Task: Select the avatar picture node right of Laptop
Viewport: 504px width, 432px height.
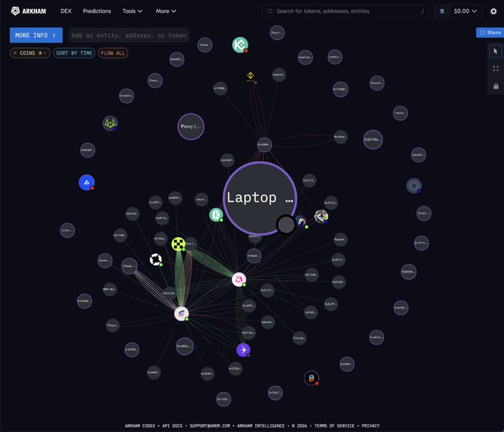Action: (321, 216)
